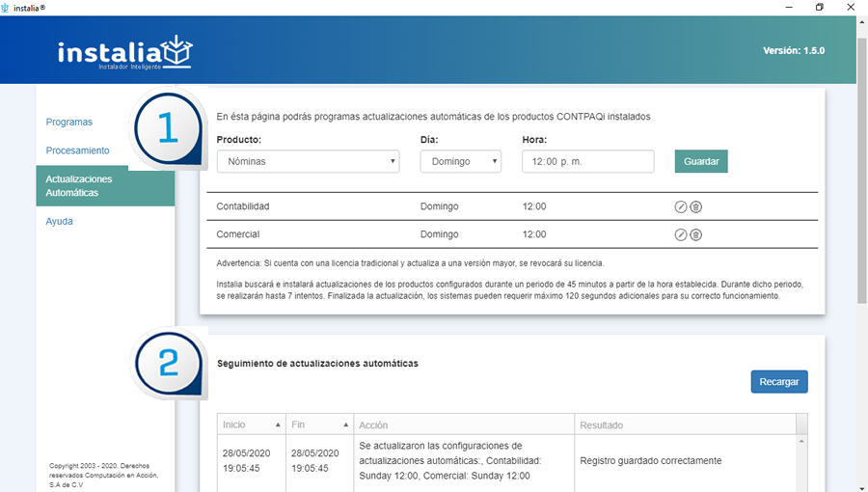
Task: Open the Programas section in sidebar
Action: pyautogui.click(x=69, y=123)
